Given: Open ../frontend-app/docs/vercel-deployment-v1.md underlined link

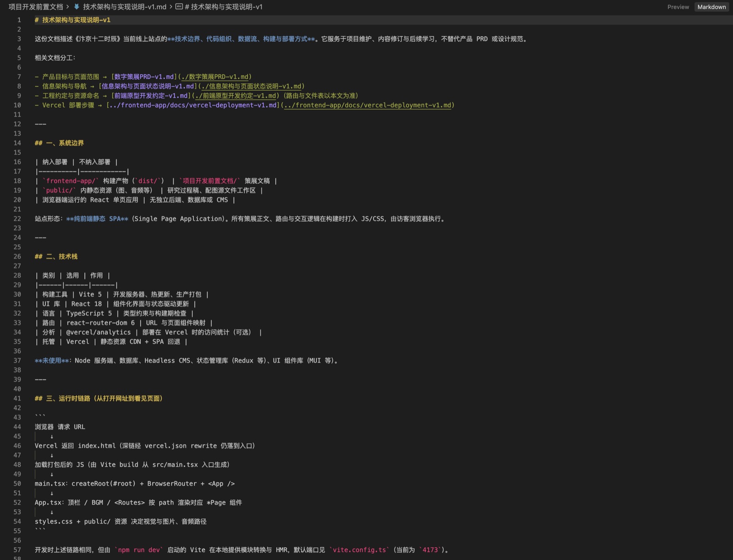Looking at the screenshot, I should [367, 105].
